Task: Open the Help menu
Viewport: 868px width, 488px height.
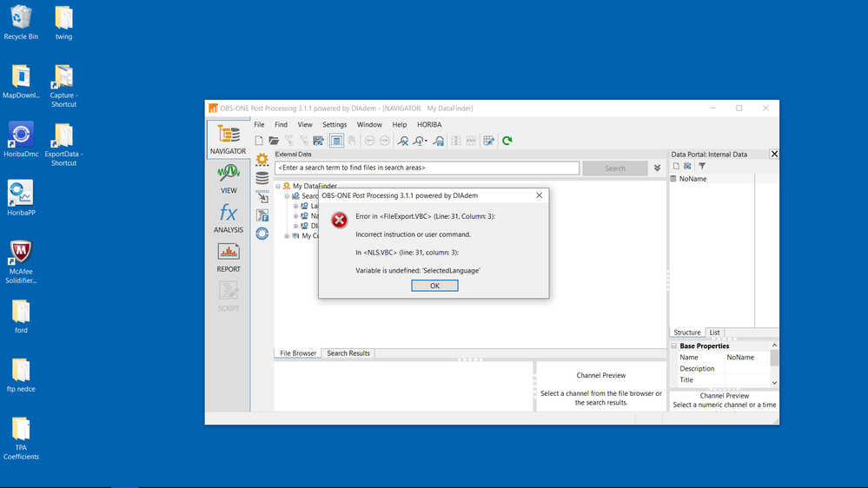Action: [x=399, y=124]
